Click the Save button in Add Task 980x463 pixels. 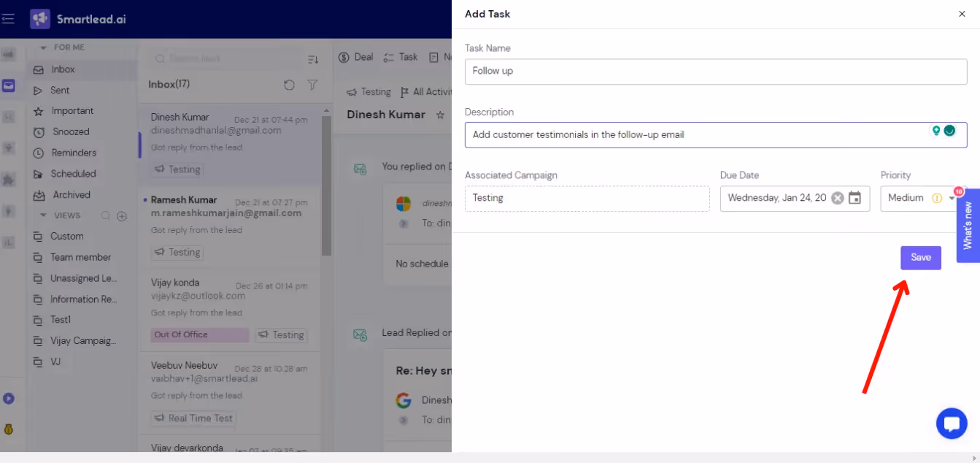click(920, 258)
